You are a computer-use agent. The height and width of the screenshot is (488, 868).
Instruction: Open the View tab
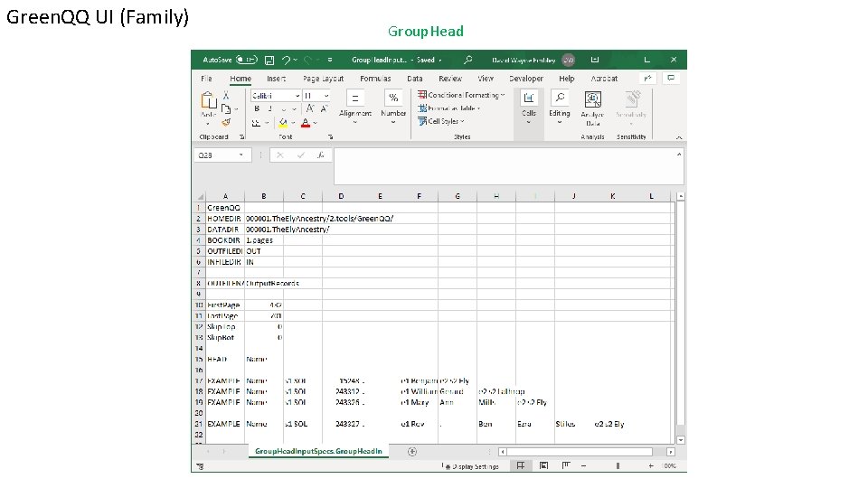tap(486, 79)
